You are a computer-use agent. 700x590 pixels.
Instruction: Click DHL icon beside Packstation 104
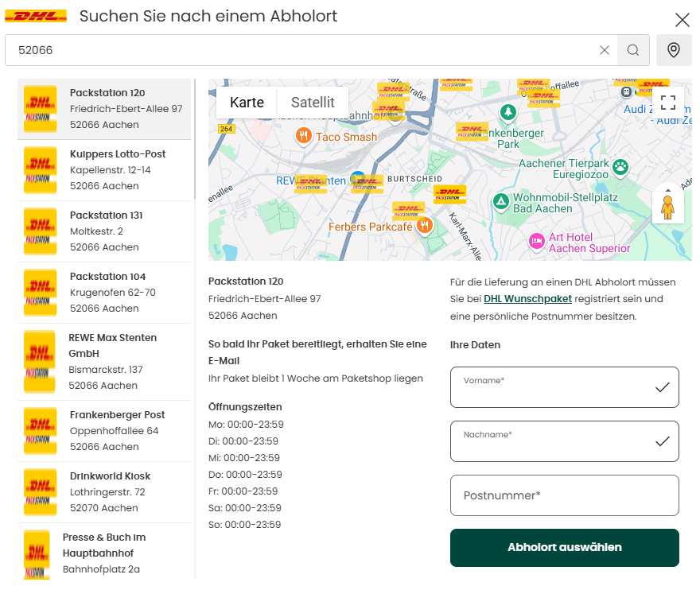tap(41, 293)
